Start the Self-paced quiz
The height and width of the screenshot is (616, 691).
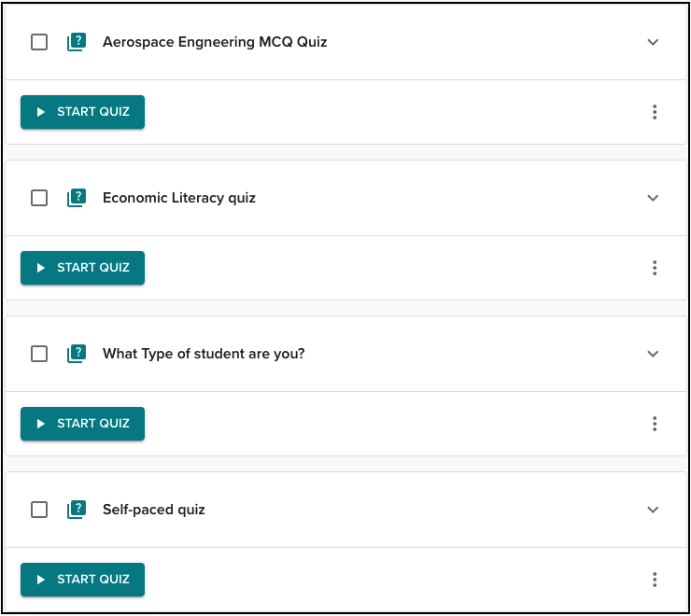click(x=82, y=580)
